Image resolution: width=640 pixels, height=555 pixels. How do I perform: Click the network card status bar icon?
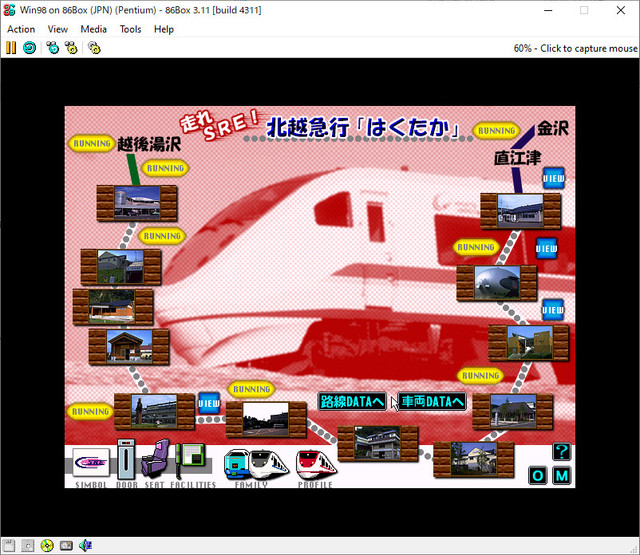pos(66,545)
